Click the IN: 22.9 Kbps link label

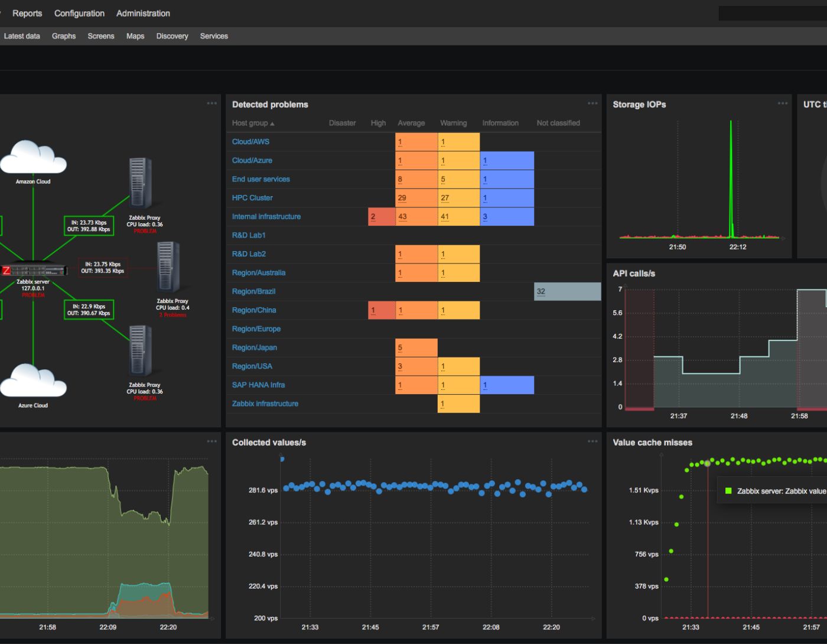[89, 310]
